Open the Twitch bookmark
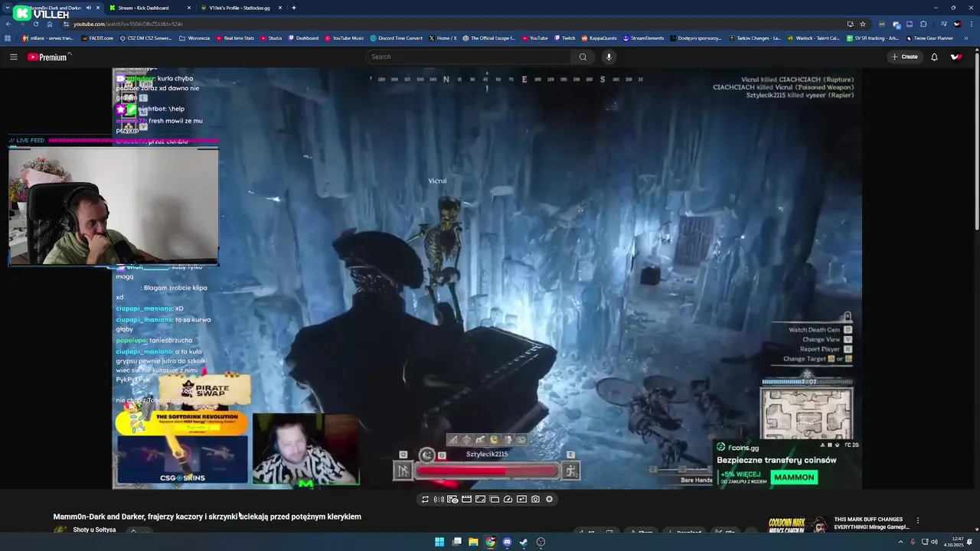Image resolution: width=980 pixels, height=551 pixels. coord(564,37)
